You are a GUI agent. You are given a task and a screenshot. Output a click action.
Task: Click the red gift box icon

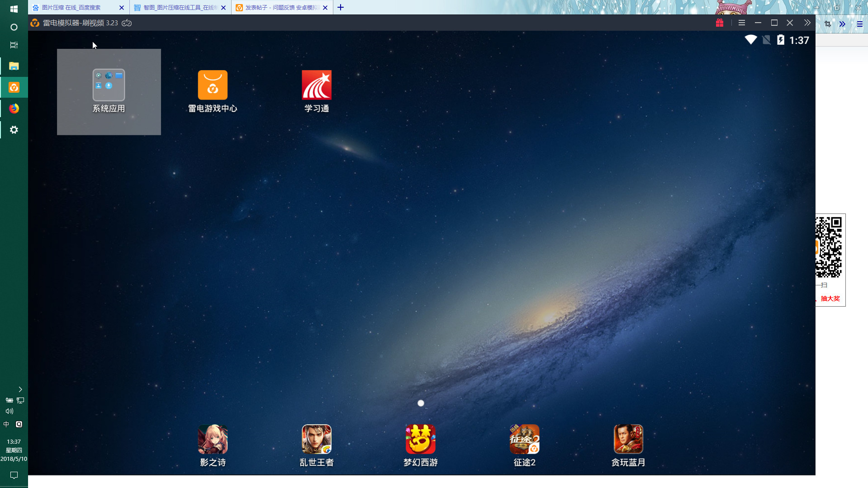(720, 23)
